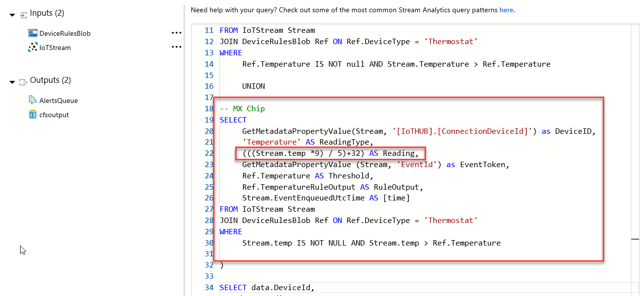Click the IoTStream IoT hub icon
This screenshot has height=296, width=644.
33,48
